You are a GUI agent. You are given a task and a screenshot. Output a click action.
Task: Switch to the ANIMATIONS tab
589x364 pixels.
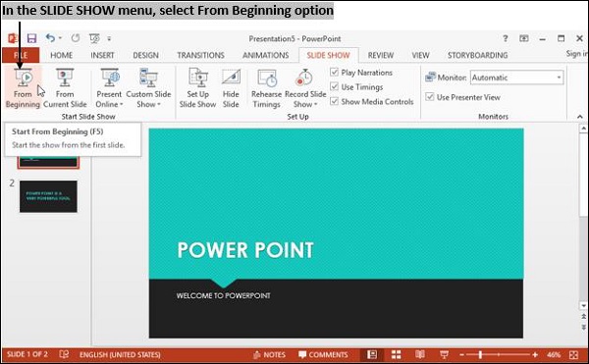[x=266, y=55]
